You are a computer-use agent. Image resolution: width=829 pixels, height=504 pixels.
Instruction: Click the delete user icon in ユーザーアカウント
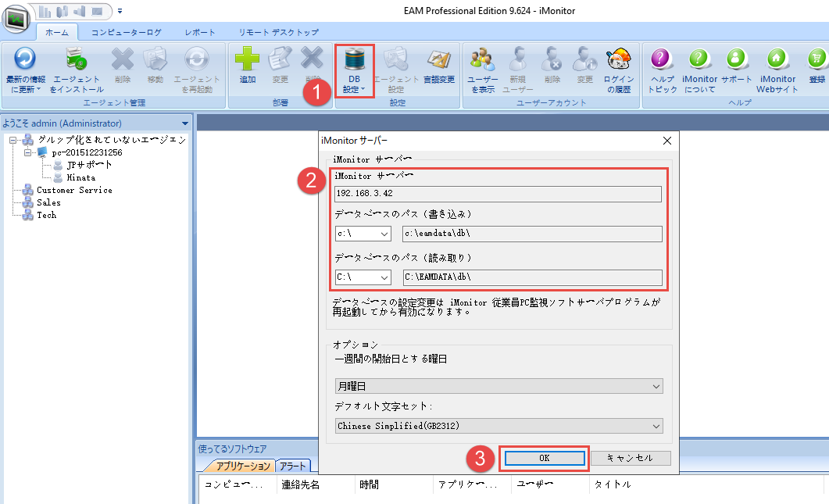tap(552, 59)
